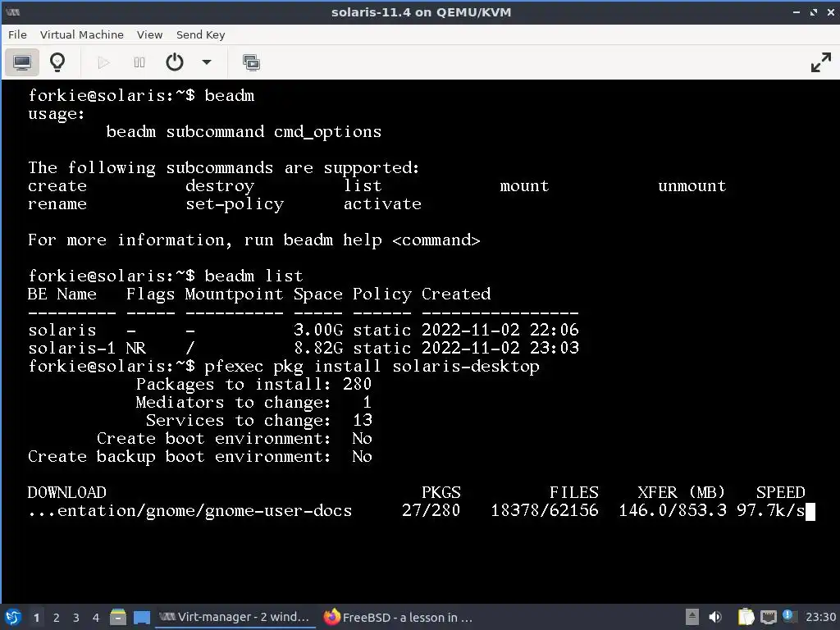Show the graphical console view

coord(22,62)
